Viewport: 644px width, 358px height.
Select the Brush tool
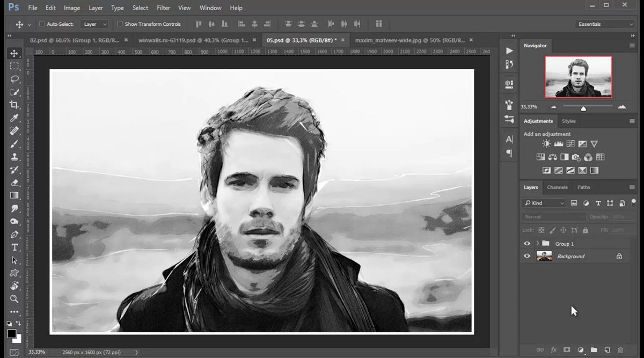click(14, 144)
